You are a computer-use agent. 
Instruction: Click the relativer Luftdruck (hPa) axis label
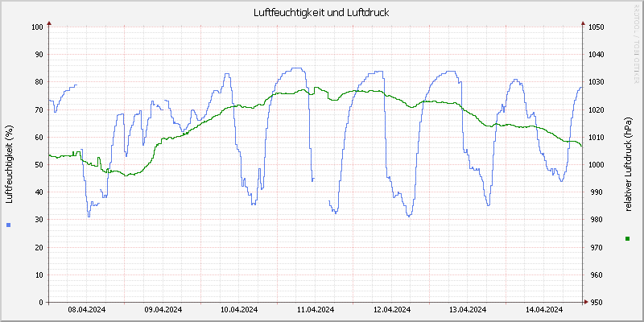tap(628, 164)
